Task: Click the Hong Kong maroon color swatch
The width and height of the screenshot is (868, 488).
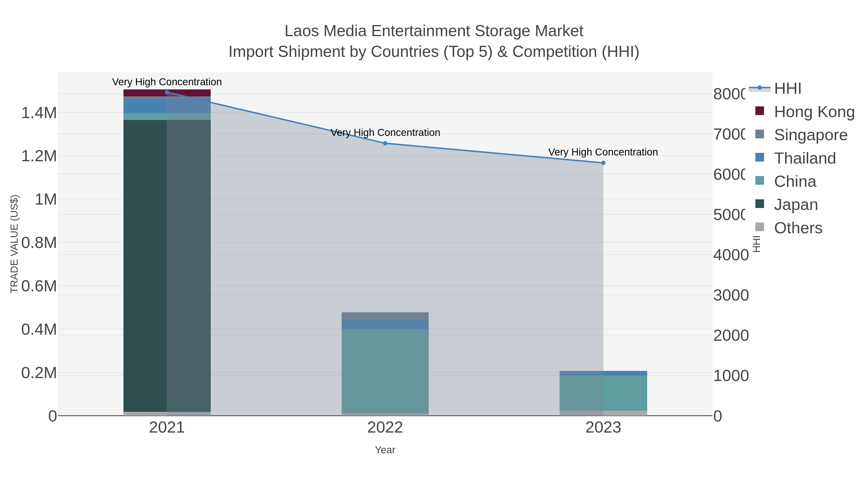Action: (x=759, y=111)
